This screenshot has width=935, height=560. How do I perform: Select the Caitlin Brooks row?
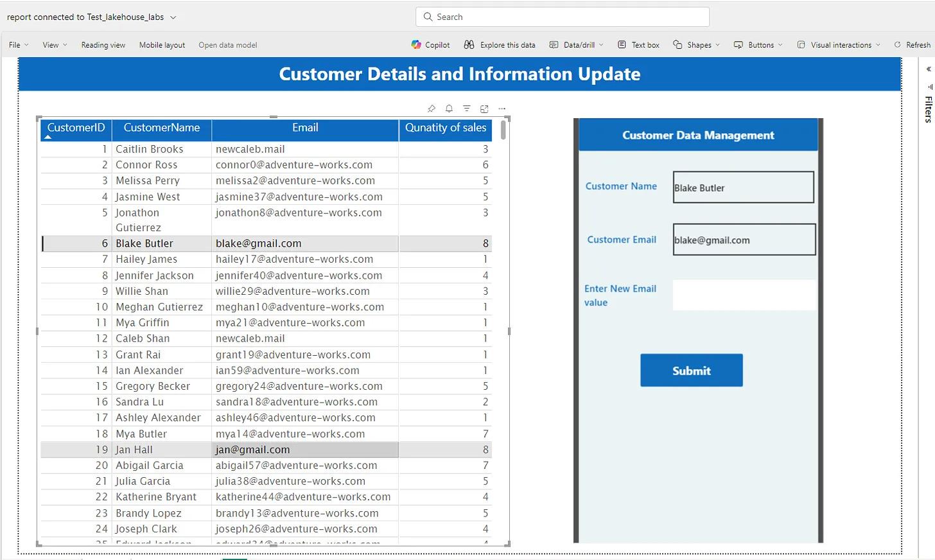click(267, 149)
